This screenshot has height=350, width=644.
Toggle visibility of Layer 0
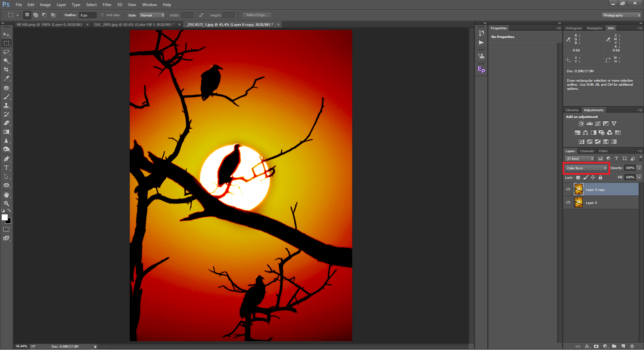[568, 203]
